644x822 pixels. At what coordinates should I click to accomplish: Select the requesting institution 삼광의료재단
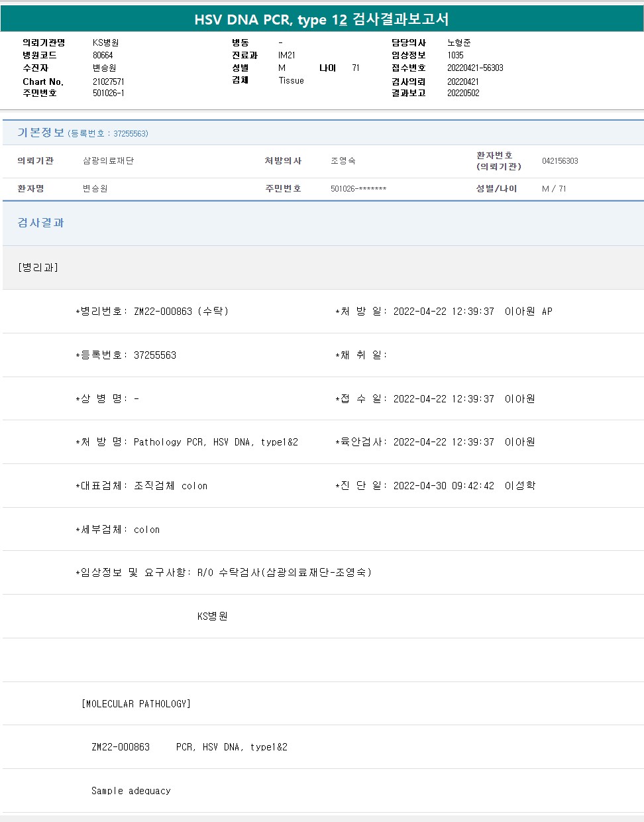click(x=108, y=161)
